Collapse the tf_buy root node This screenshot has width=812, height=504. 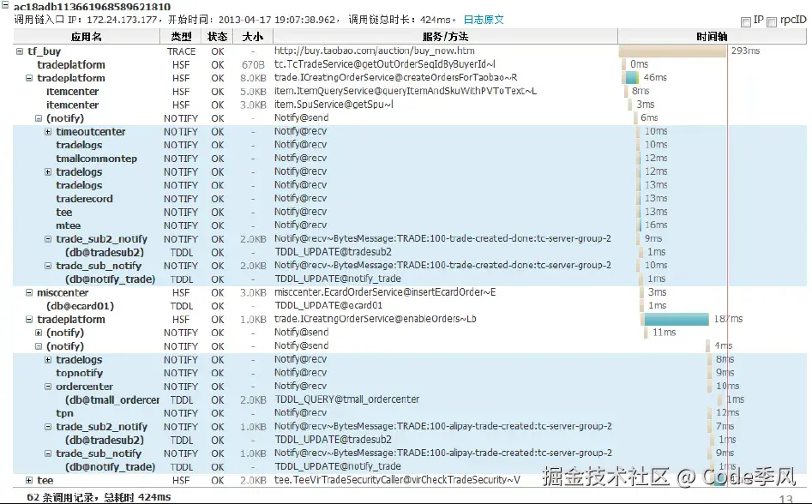pyautogui.click(x=20, y=51)
